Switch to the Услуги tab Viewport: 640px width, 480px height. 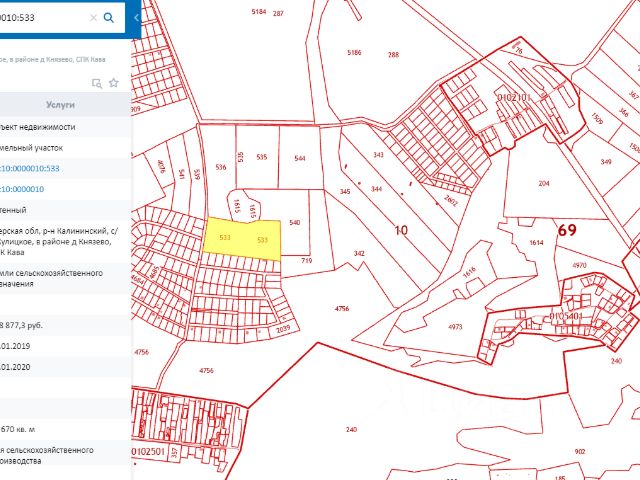(x=62, y=105)
